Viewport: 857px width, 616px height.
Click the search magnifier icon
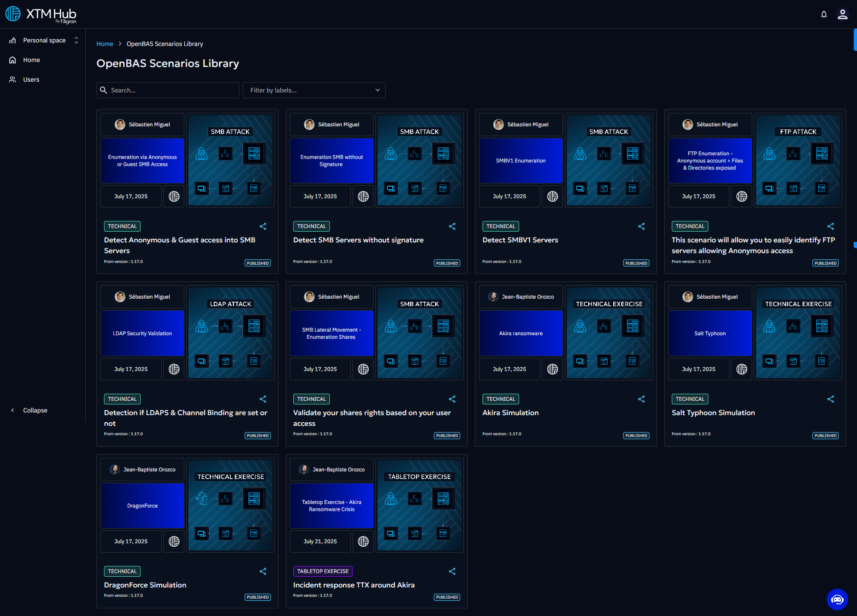(104, 90)
